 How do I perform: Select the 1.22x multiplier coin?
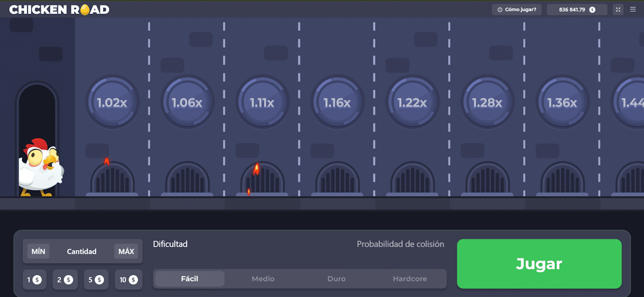(412, 102)
